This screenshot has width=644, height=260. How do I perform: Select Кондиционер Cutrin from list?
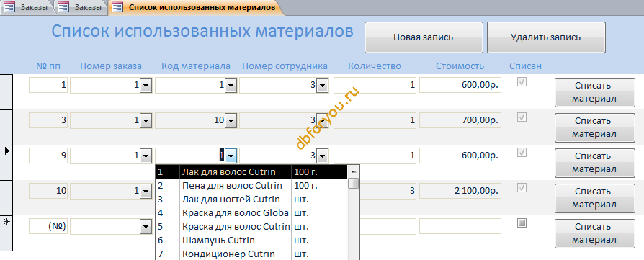(251, 254)
